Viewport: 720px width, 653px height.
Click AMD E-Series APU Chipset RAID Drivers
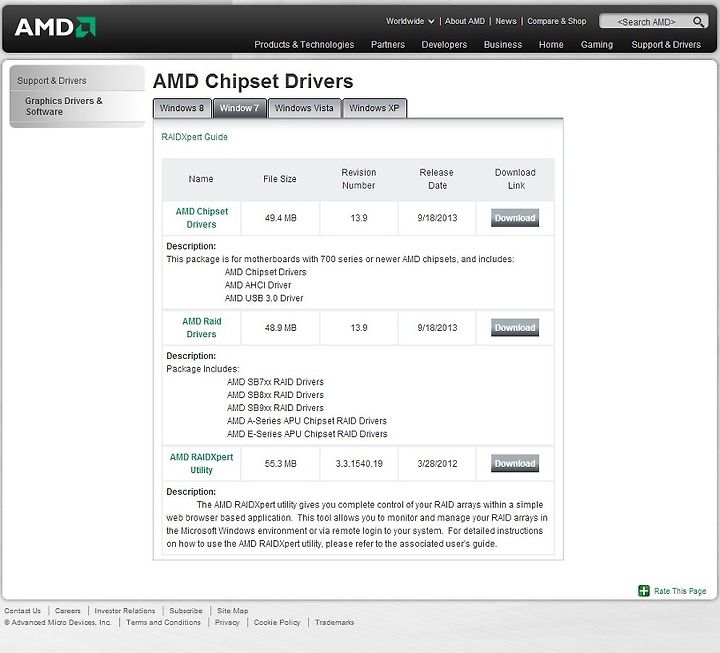pos(307,433)
